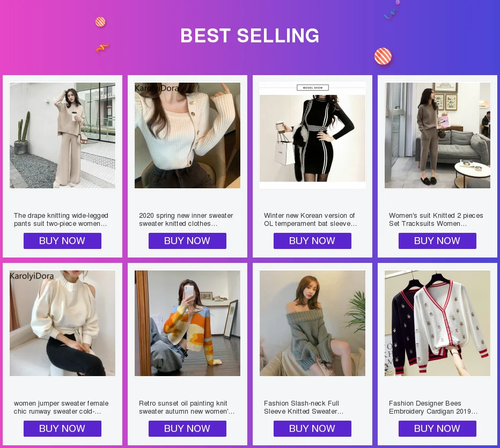Open the white ribbed button sweater photo
Viewport: 500px width, 448px height.
tap(188, 135)
